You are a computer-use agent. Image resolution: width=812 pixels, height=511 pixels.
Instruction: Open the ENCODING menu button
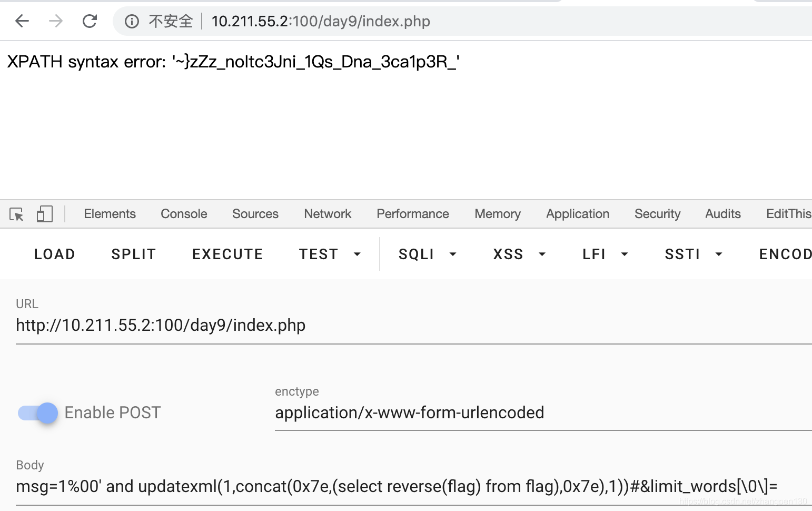pyautogui.click(x=785, y=254)
